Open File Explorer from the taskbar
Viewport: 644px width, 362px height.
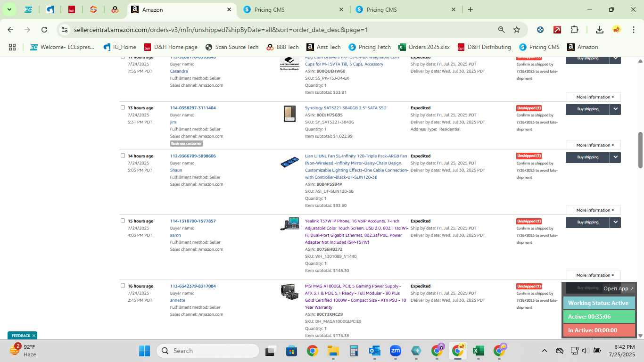point(333,351)
